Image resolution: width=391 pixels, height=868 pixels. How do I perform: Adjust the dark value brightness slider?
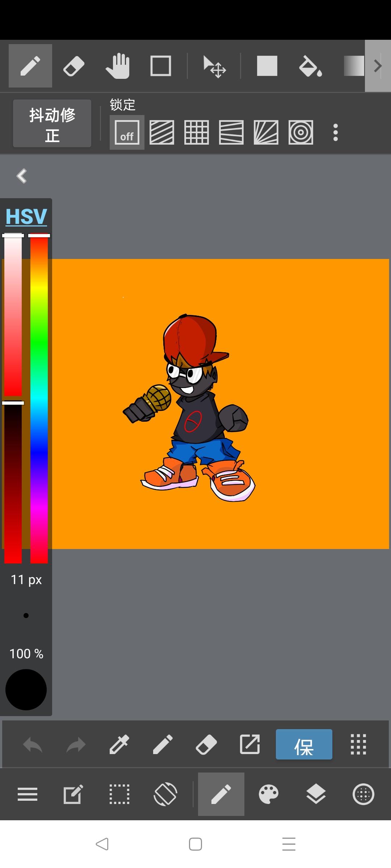click(13, 482)
